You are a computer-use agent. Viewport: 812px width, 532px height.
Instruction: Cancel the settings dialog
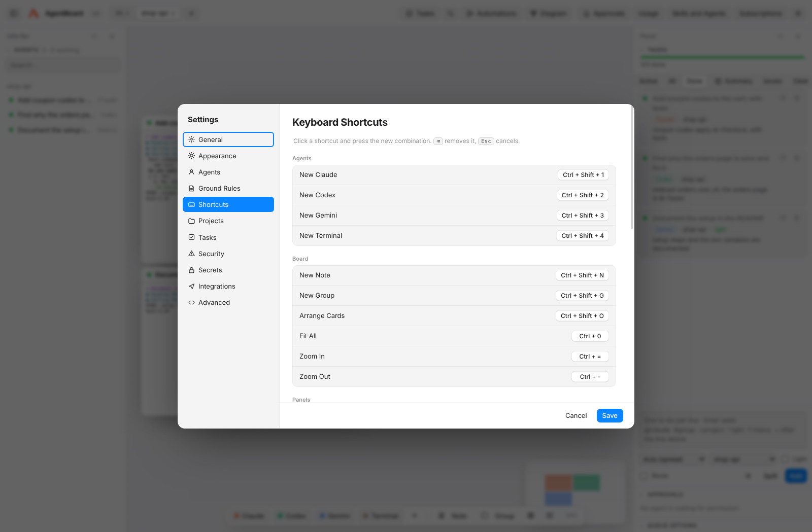tap(576, 416)
